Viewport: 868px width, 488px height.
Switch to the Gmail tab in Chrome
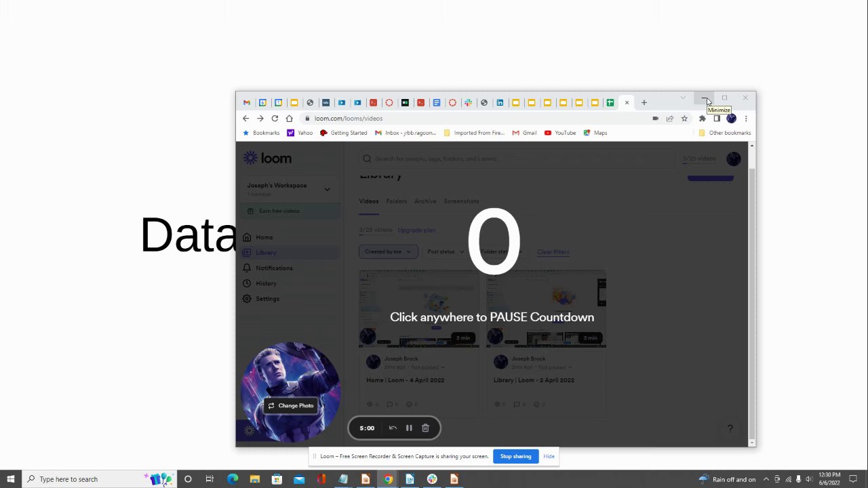click(247, 103)
